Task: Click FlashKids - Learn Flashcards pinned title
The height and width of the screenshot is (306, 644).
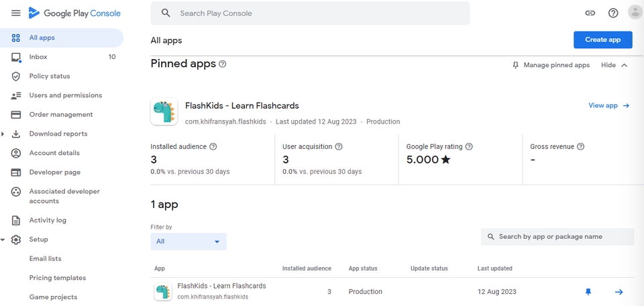Action: click(x=242, y=106)
